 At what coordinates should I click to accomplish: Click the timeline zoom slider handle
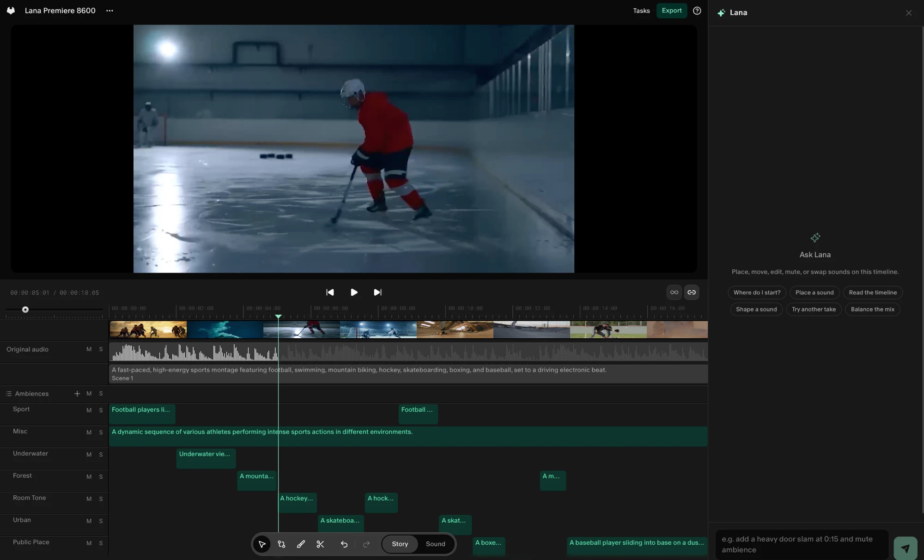click(x=25, y=310)
